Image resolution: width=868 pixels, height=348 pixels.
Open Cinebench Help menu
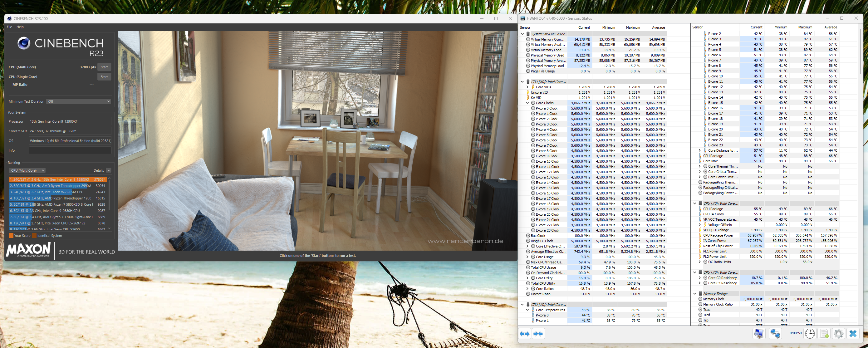pyautogui.click(x=20, y=27)
